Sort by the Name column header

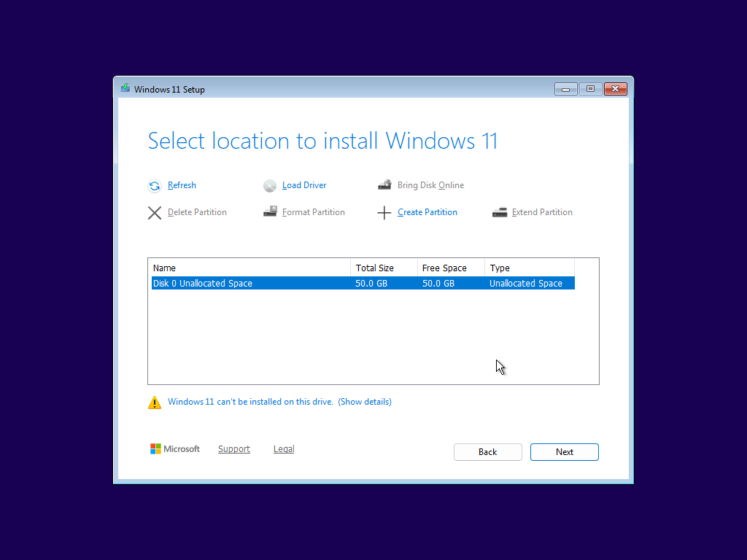coord(249,268)
